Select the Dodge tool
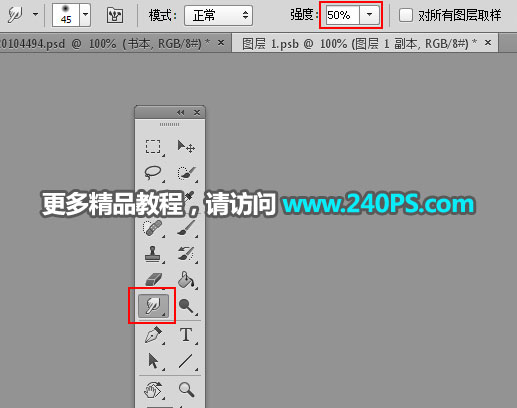517x408 pixels. tap(186, 305)
